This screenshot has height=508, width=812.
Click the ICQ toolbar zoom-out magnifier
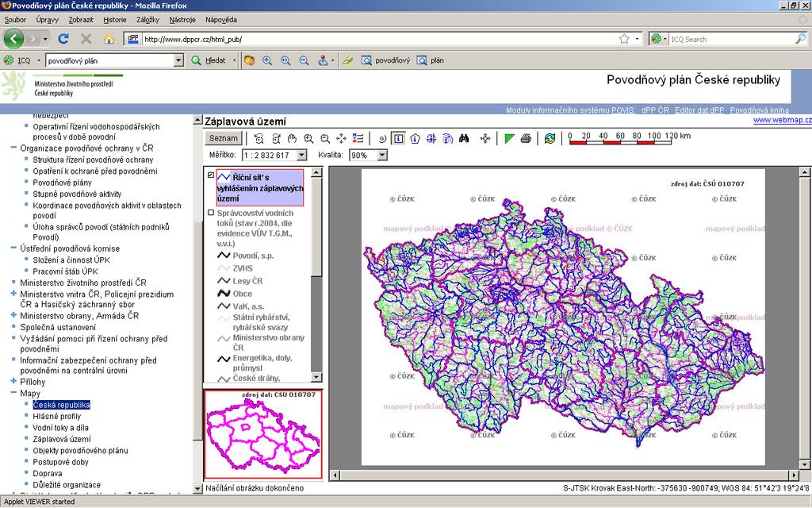point(304,60)
